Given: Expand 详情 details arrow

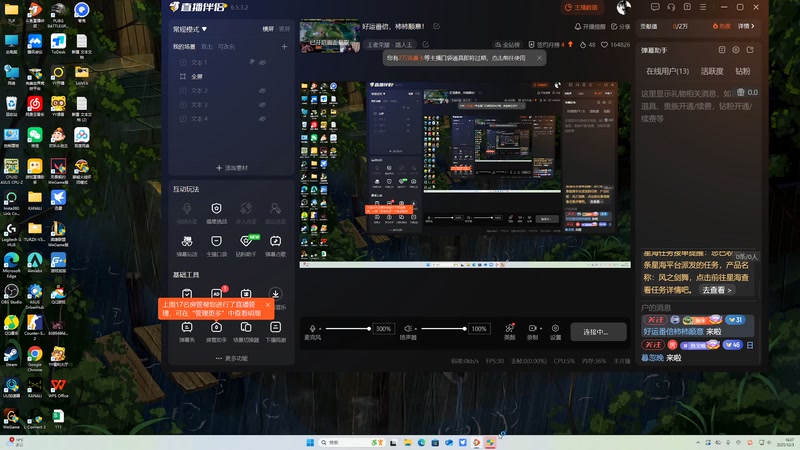Looking at the screenshot, I should (746, 26).
